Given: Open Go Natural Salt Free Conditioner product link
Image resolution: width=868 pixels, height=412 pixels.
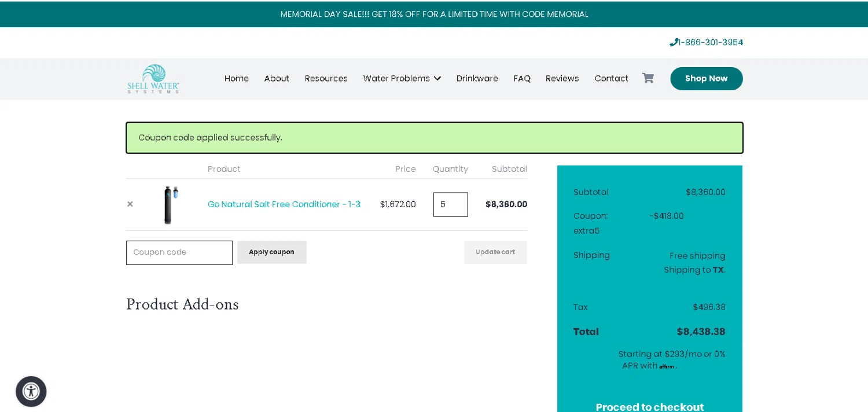Looking at the screenshot, I should 284,204.
